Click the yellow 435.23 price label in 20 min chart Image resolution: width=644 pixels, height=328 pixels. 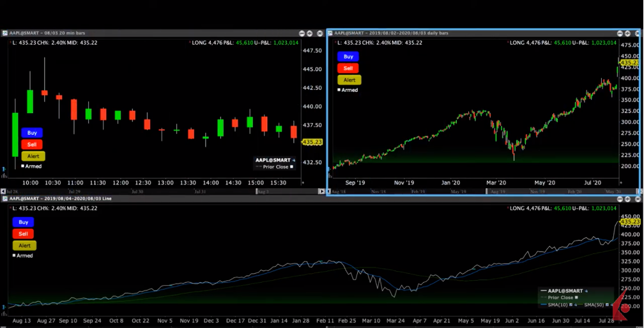[312, 142]
